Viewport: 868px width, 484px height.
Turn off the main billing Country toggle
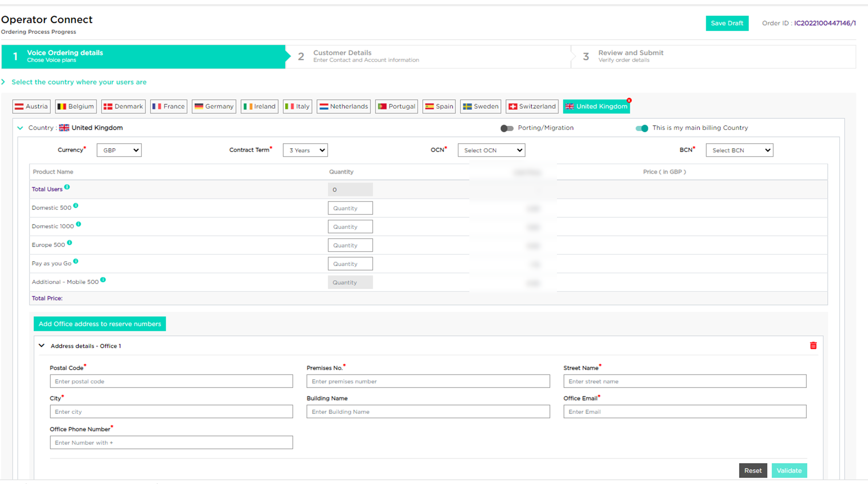point(642,128)
